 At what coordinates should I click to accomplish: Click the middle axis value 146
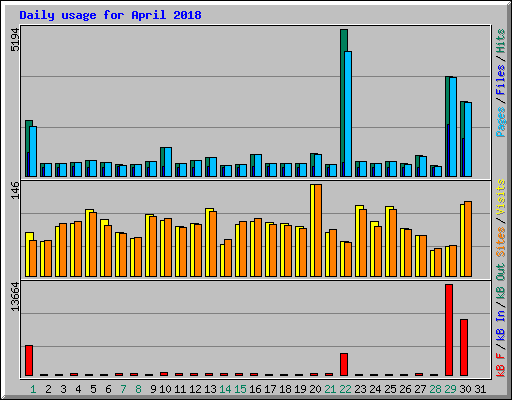tap(15, 190)
